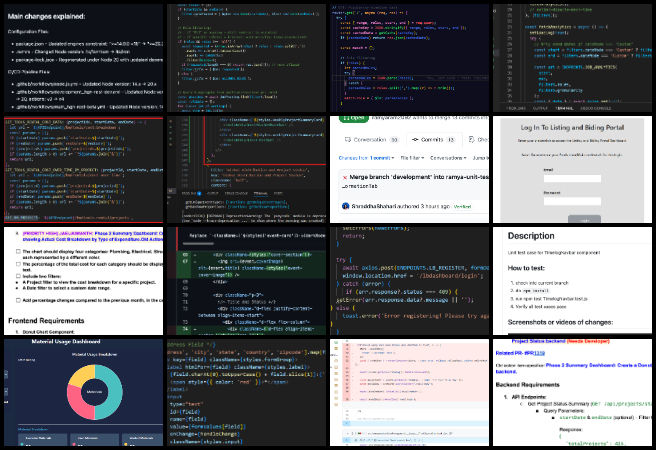This screenshot has height=450, width=656.
Task: Open the 'Merge branch development' commit title
Action: tap(419, 177)
